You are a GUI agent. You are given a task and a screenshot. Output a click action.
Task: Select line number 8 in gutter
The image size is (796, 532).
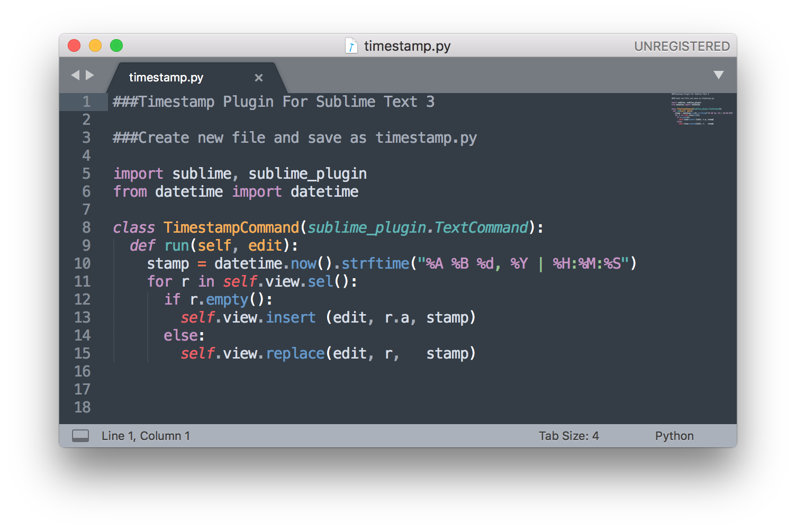[86, 227]
